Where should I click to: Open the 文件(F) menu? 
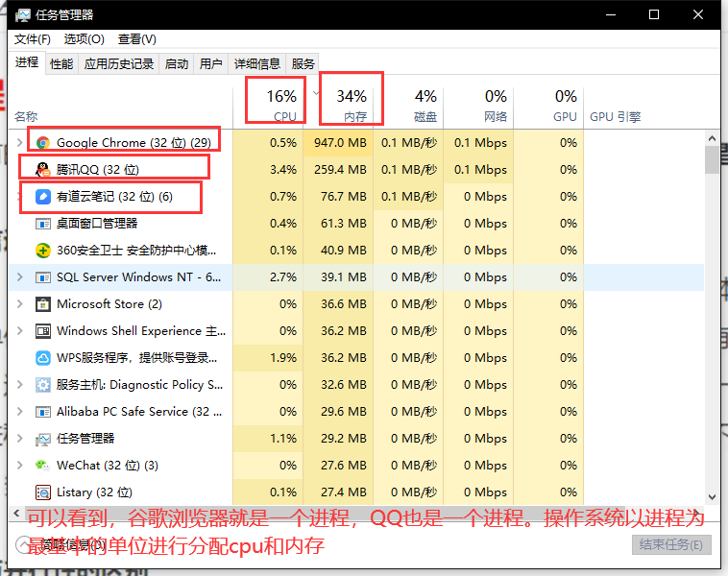33,39
